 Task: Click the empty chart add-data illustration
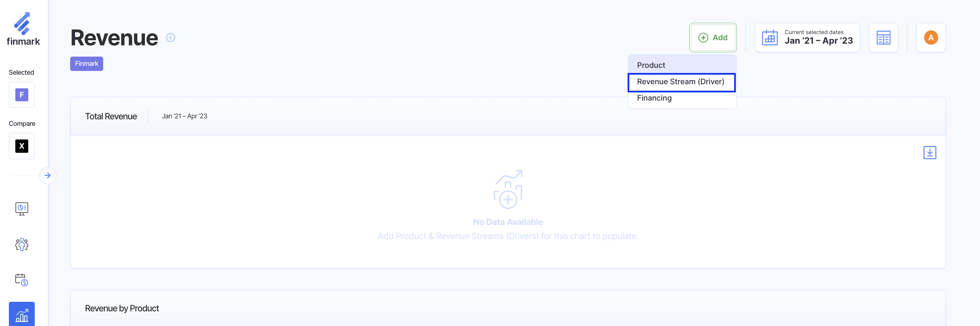coord(508,189)
